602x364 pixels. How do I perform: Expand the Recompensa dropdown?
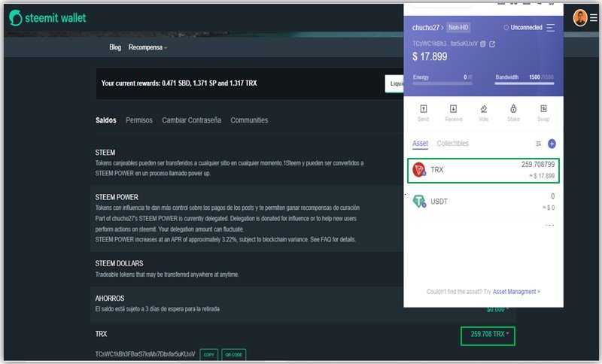(x=147, y=47)
